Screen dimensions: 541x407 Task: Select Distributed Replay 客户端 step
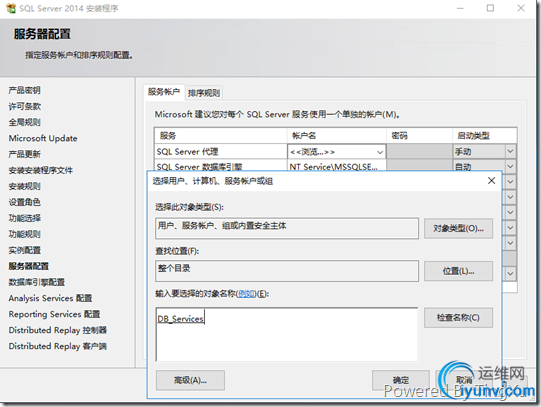58,346
